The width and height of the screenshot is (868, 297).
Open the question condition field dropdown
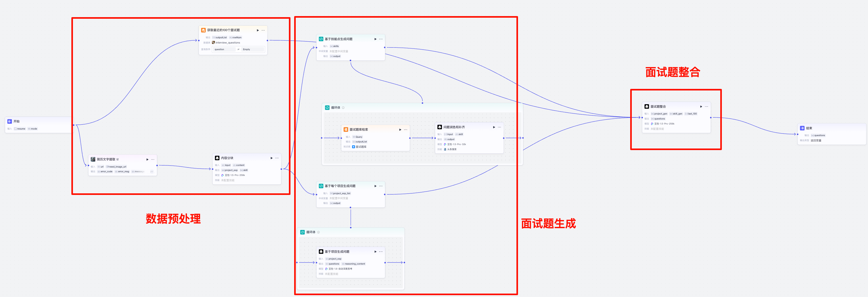click(224, 49)
